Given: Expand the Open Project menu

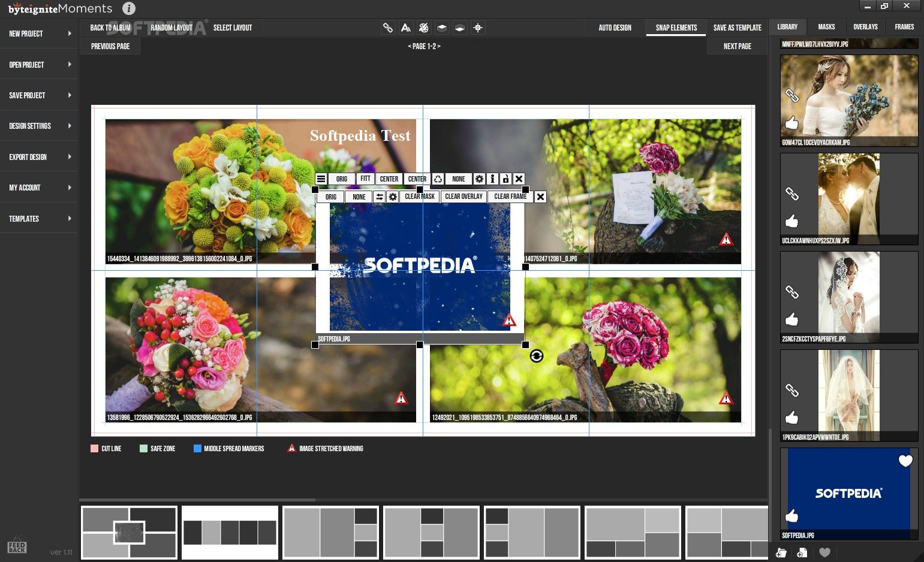Looking at the screenshot, I should pyautogui.click(x=39, y=65).
